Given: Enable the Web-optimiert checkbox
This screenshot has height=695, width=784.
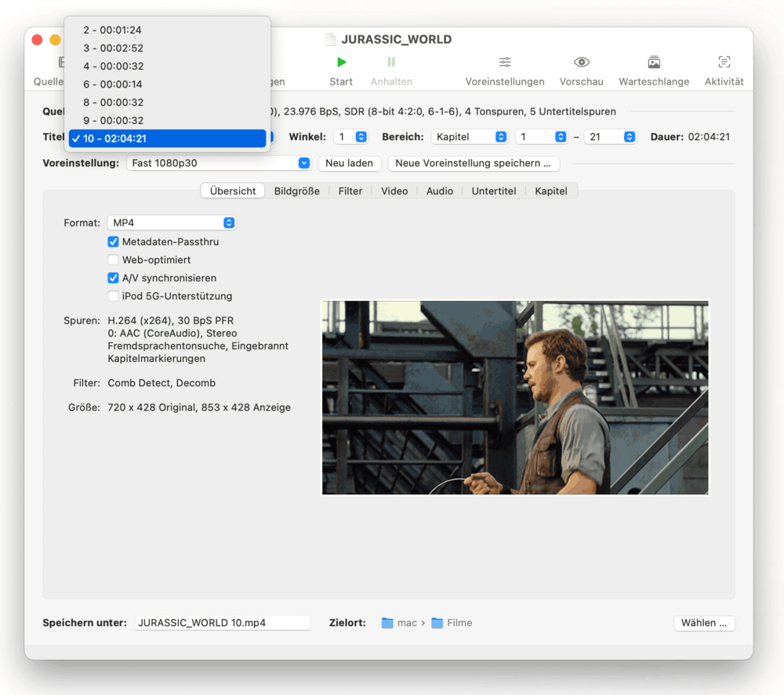Looking at the screenshot, I should point(114,260).
